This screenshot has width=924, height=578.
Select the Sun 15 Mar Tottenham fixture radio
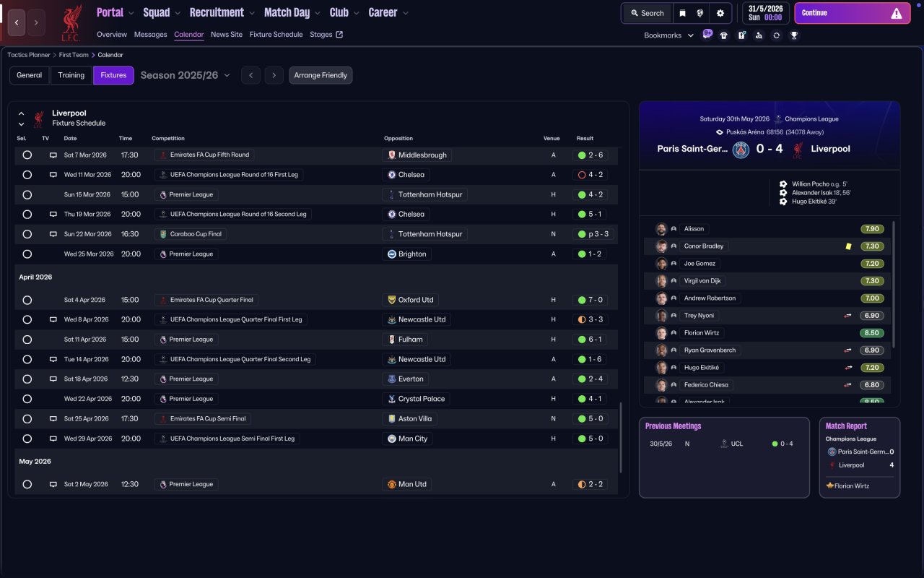(x=27, y=195)
